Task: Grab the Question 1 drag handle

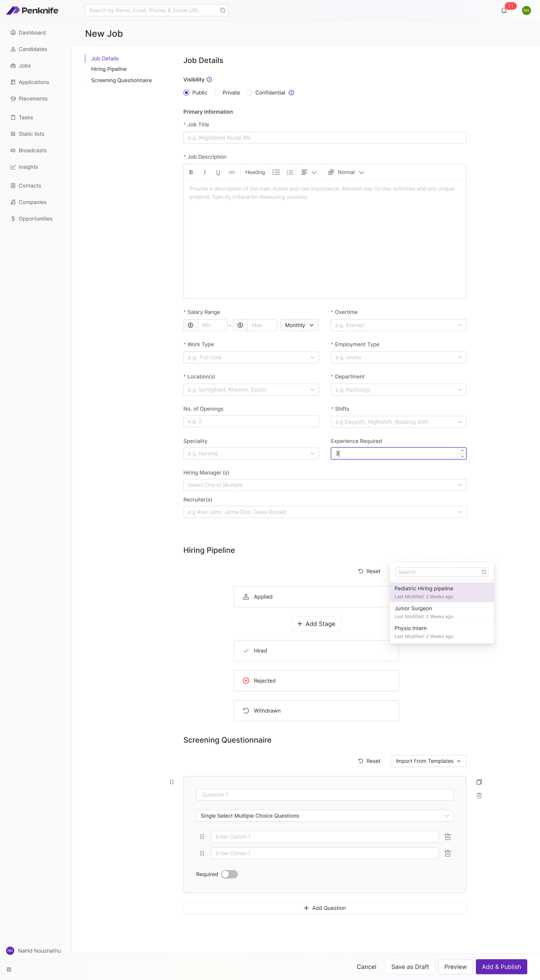Action: tap(171, 782)
